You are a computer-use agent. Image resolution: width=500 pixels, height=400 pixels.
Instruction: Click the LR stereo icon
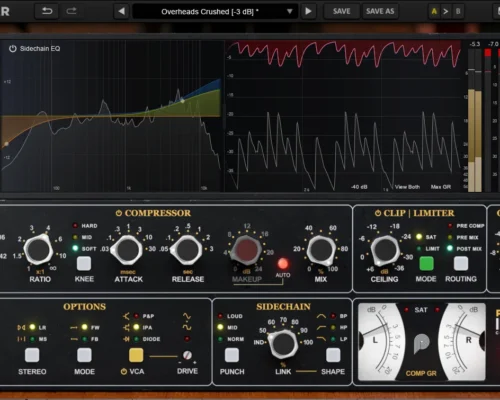tap(21, 328)
